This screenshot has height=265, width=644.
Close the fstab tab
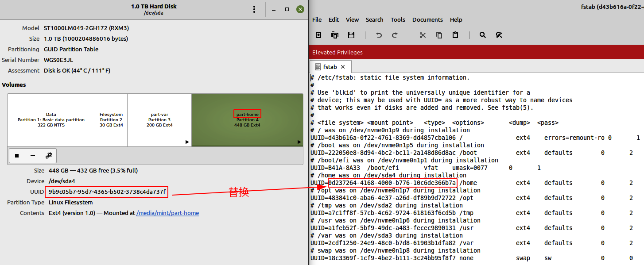pyautogui.click(x=343, y=67)
